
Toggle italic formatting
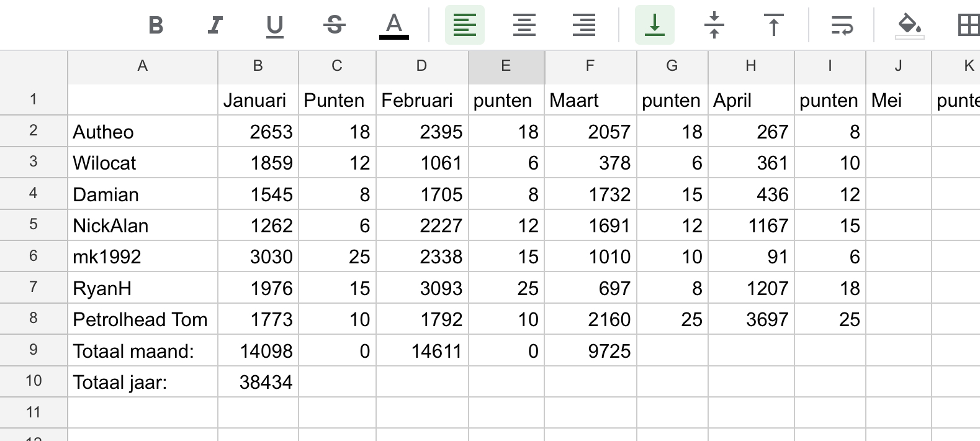click(x=215, y=25)
